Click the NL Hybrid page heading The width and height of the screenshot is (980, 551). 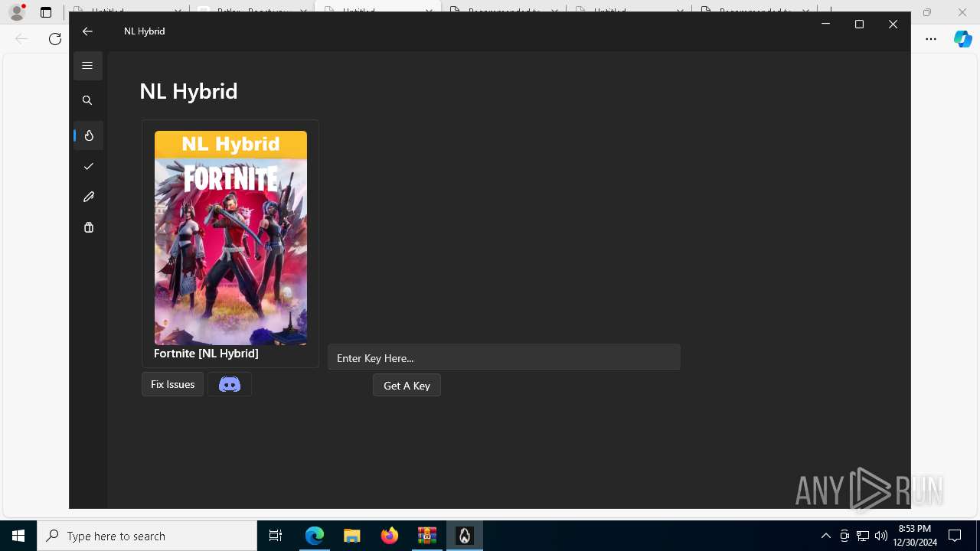[x=188, y=91]
